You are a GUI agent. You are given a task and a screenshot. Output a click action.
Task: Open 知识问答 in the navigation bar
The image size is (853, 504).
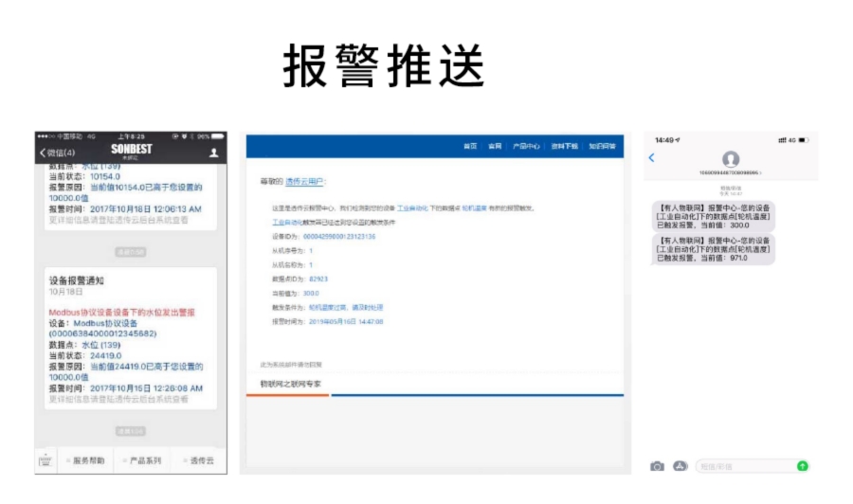pos(602,147)
